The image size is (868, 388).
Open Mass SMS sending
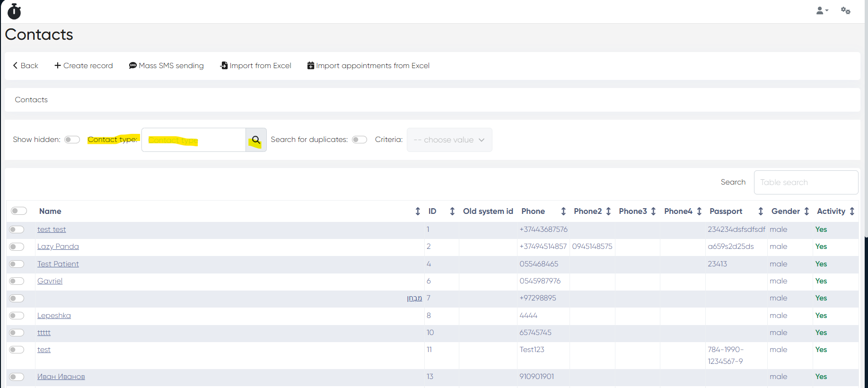point(167,66)
